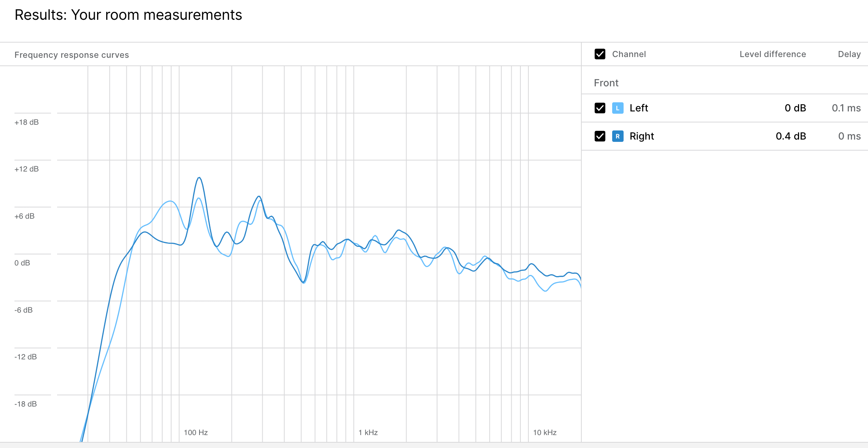Click the +18 dB axis label

pos(27,122)
